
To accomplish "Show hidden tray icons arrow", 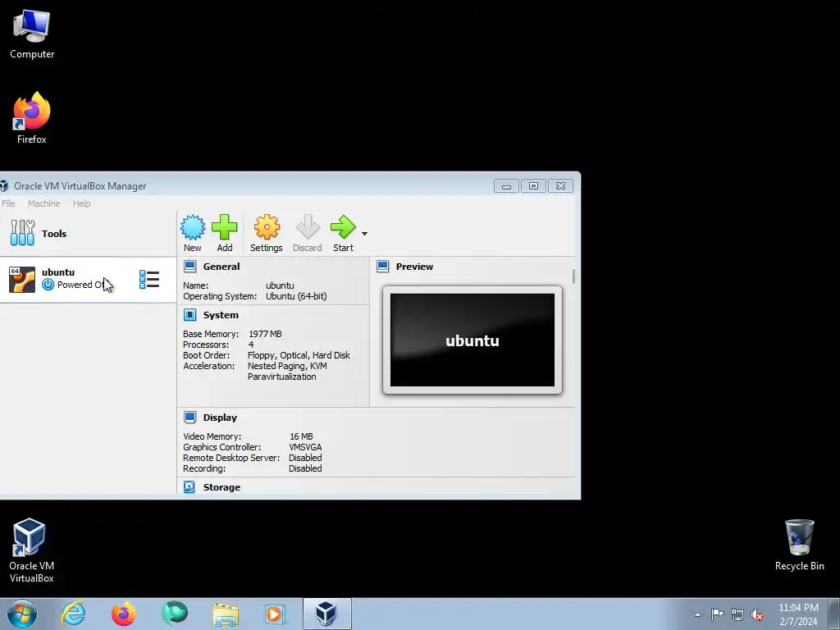I will 697,614.
